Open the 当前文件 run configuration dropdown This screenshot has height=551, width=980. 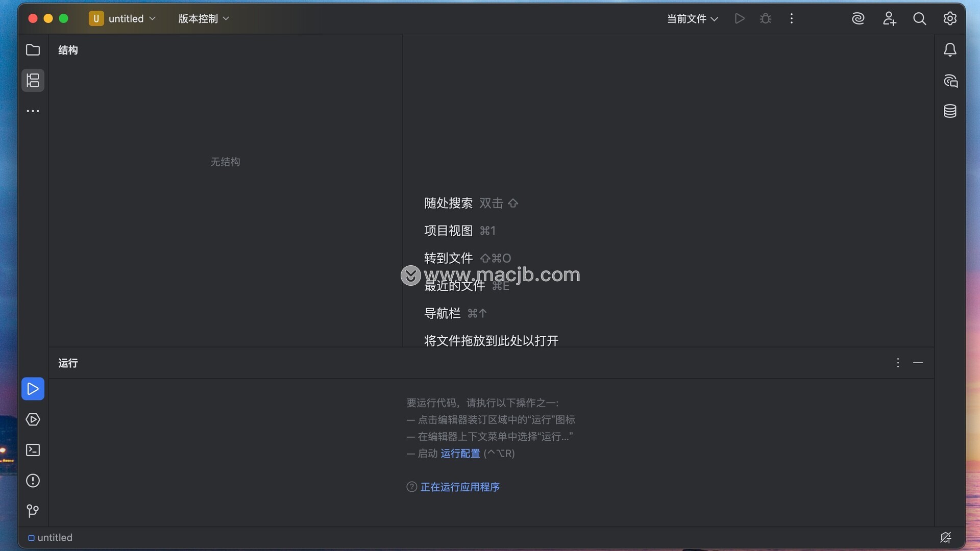692,19
